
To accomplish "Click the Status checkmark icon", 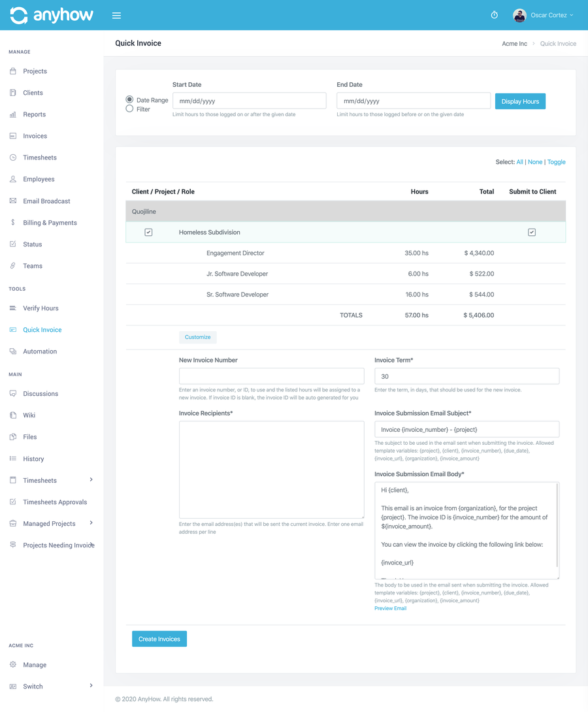I will [12, 244].
